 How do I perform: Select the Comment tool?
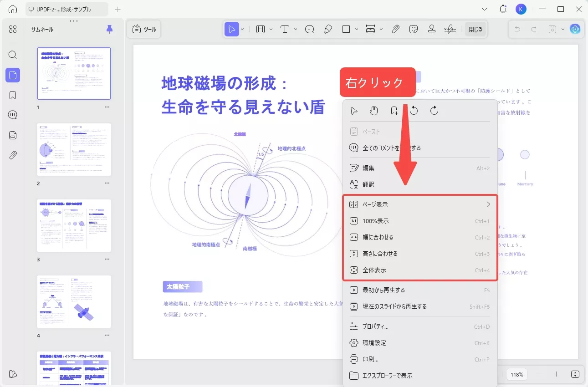(309, 29)
